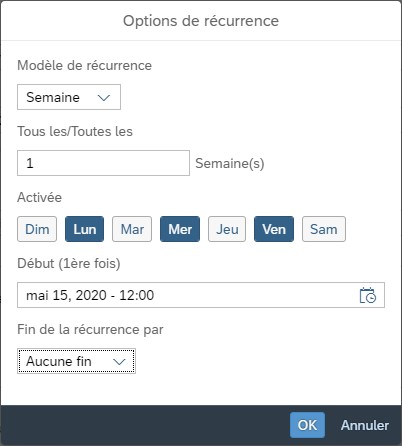The width and height of the screenshot is (402, 446).
Task: Select the Jeu day button
Action: (227, 229)
